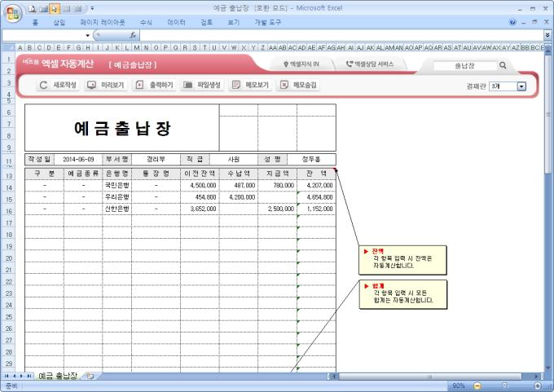
Task: Click the zoom in plus button
Action: (538, 386)
